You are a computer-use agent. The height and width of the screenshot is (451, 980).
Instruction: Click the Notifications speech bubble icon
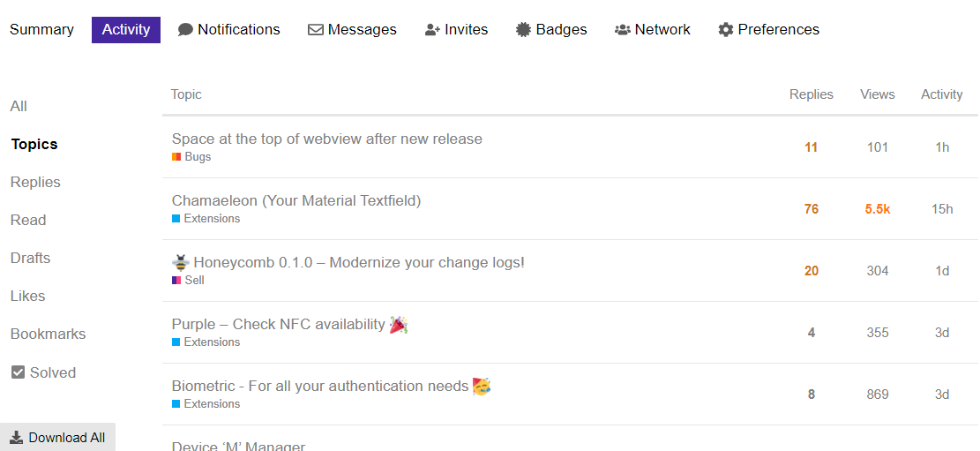point(185,30)
